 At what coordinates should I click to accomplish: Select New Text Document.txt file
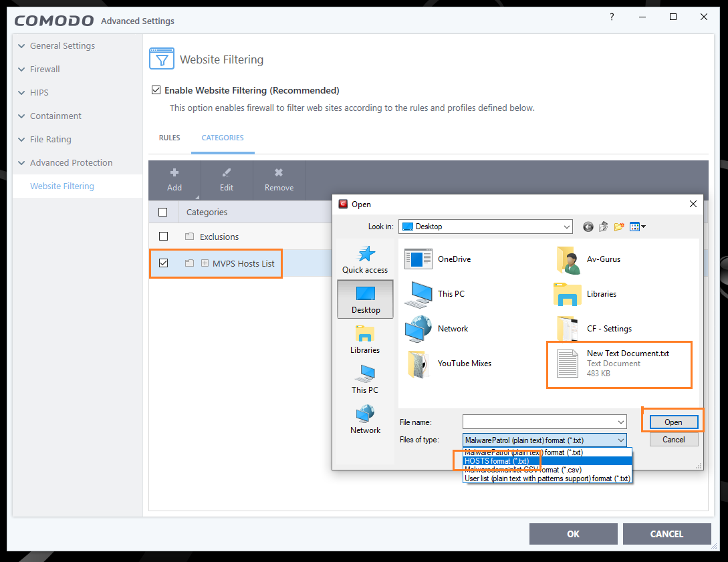pos(613,364)
